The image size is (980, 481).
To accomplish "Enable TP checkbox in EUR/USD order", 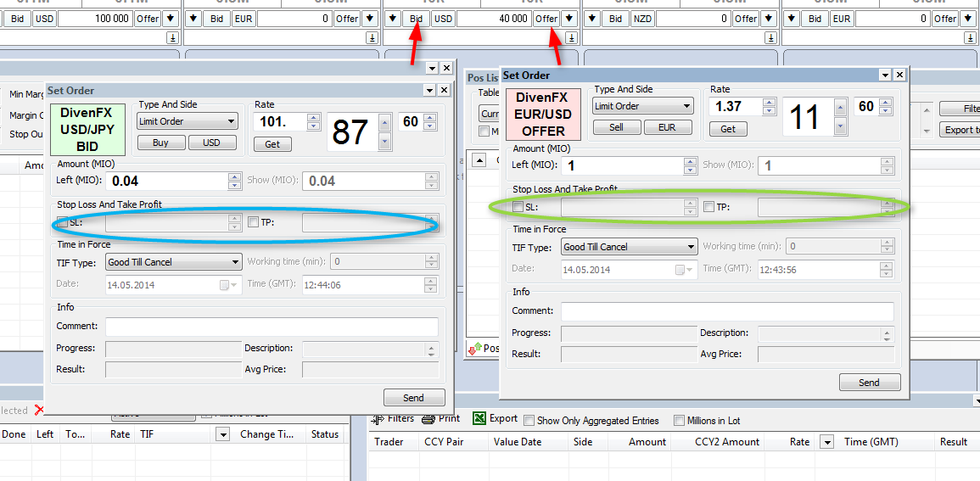I will 708,207.
